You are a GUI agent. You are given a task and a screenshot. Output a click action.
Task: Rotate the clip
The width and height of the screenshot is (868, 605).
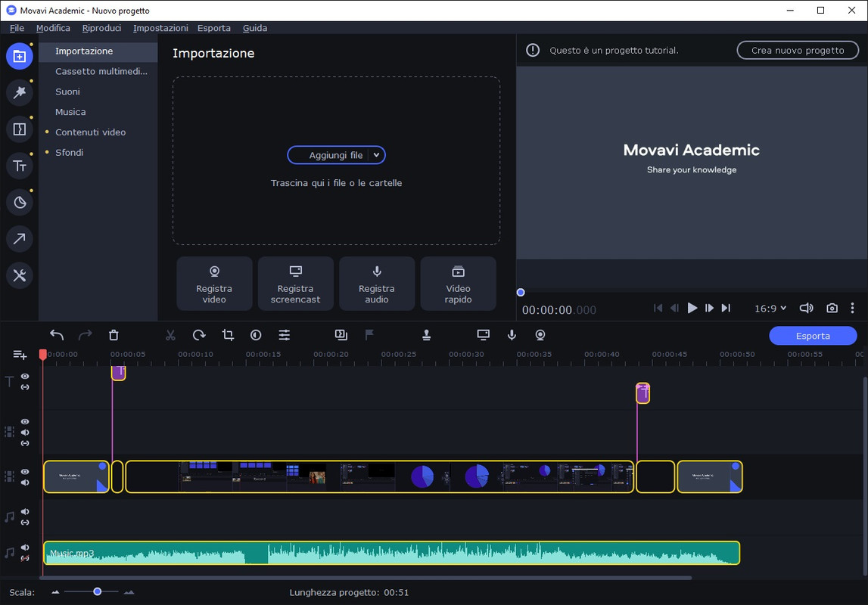[199, 335]
